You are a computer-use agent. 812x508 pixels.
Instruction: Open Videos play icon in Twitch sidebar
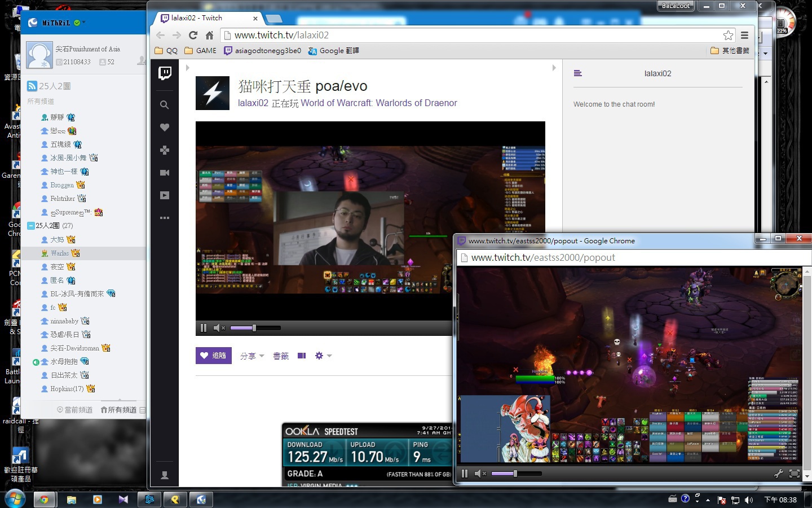(x=164, y=195)
